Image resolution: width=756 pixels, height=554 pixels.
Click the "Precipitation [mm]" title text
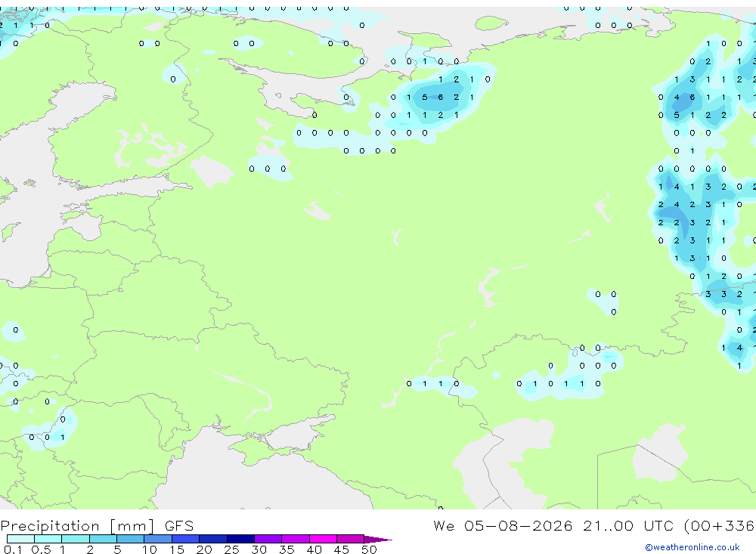[x=77, y=526]
